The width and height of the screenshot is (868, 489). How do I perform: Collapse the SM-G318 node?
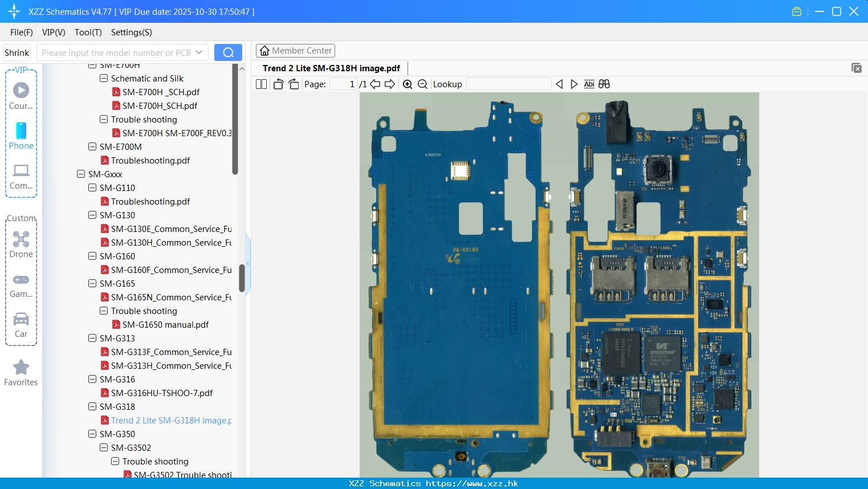(x=92, y=406)
